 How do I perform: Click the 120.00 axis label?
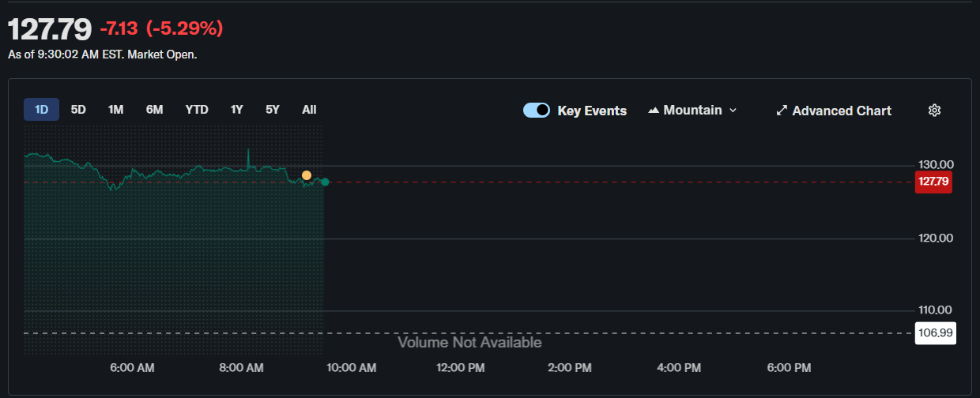coord(937,238)
